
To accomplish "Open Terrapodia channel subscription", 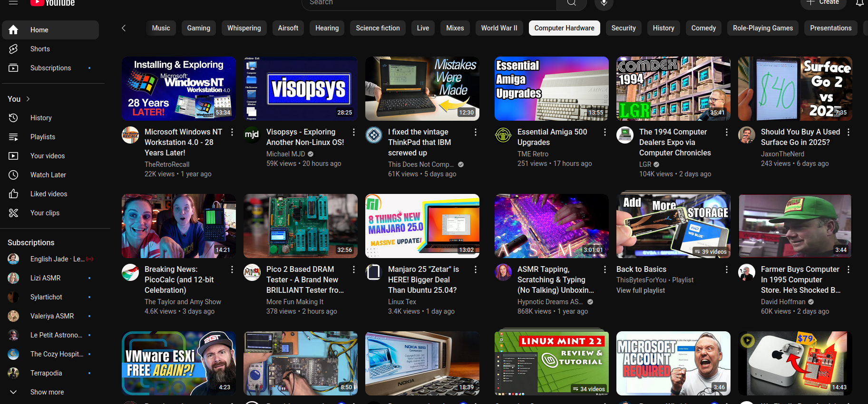I will (50, 373).
